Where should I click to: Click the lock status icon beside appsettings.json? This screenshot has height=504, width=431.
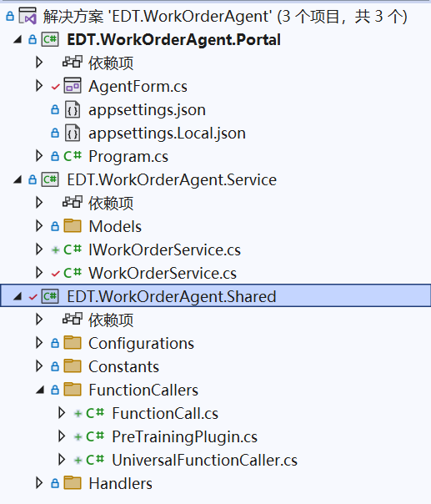(x=55, y=109)
